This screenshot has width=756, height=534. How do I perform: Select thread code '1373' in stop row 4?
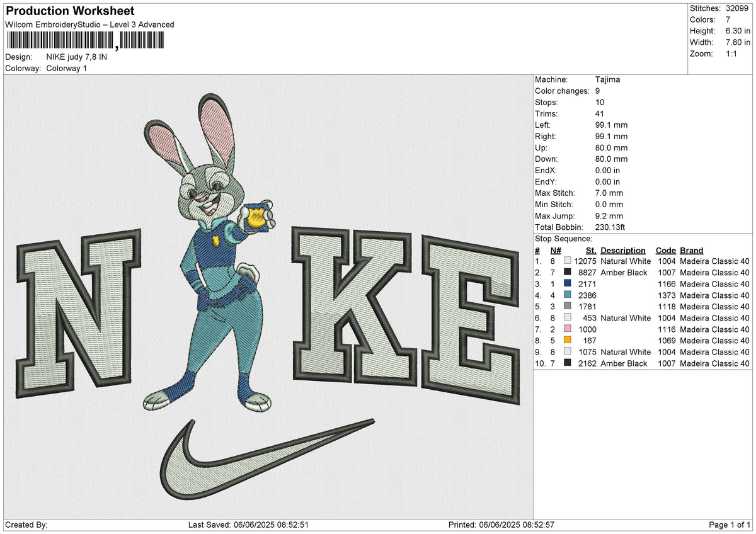pos(667,295)
